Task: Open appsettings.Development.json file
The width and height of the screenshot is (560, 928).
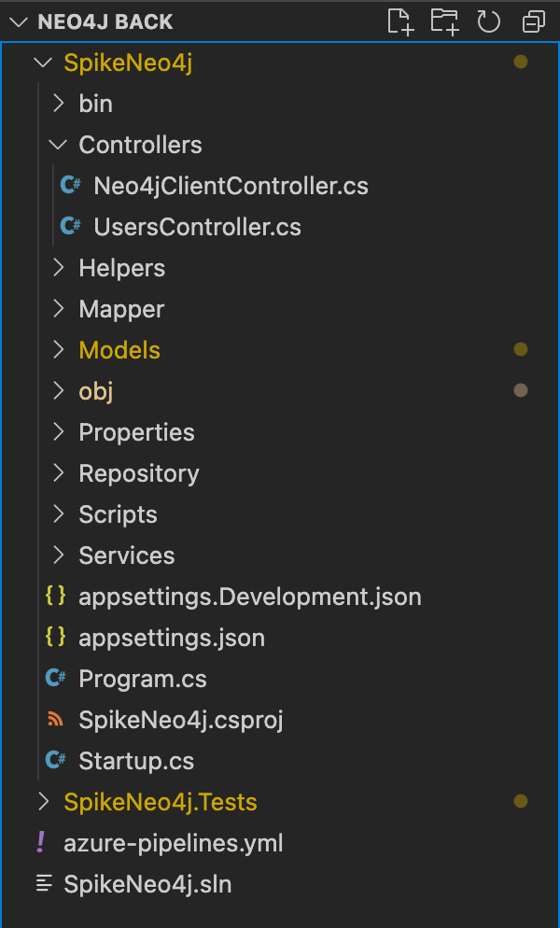Action: pos(250,597)
